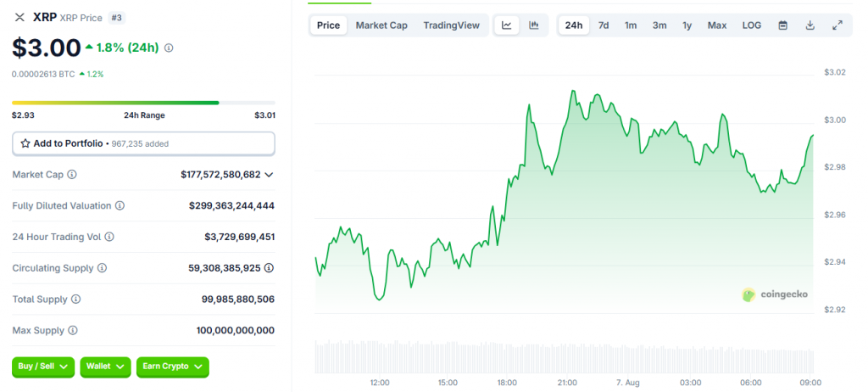Click info icon beside Circulating Supply value

click(269, 268)
